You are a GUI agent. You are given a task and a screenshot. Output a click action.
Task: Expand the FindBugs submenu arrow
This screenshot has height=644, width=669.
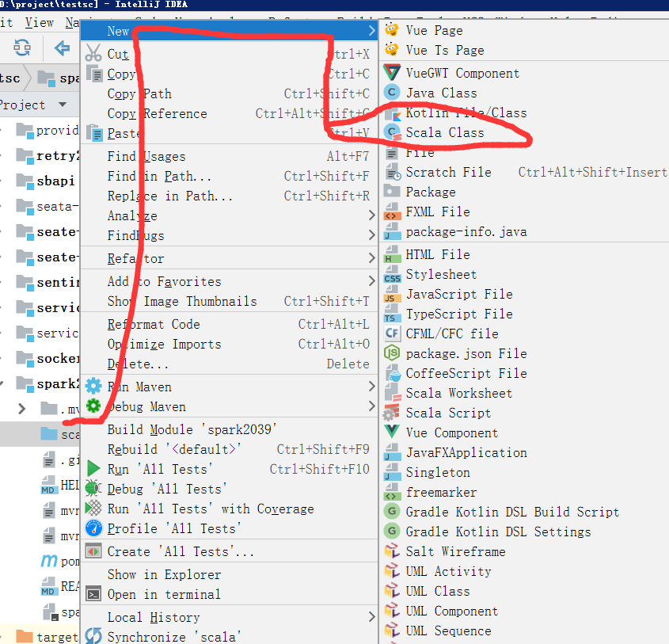pos(371,234)
